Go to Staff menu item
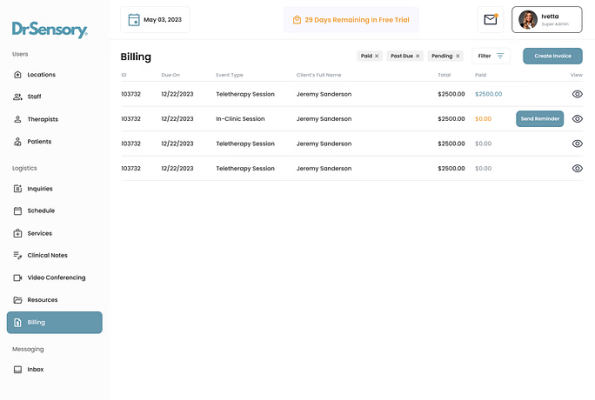Screen dimensions: 595x400 [x=34, y=97]
